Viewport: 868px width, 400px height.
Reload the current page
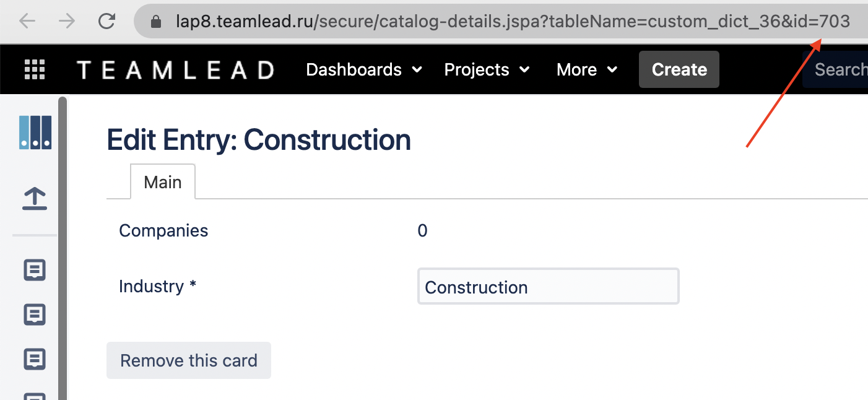107,22
